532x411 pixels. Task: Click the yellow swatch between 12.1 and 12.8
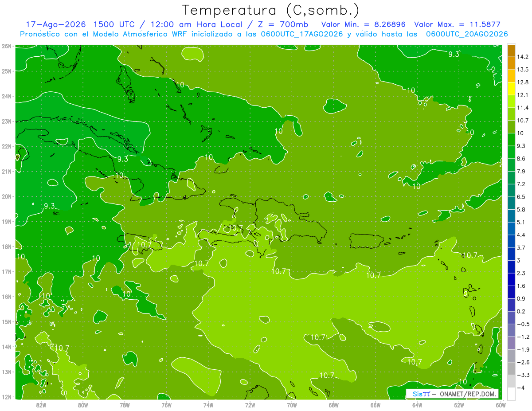[511, 88]
